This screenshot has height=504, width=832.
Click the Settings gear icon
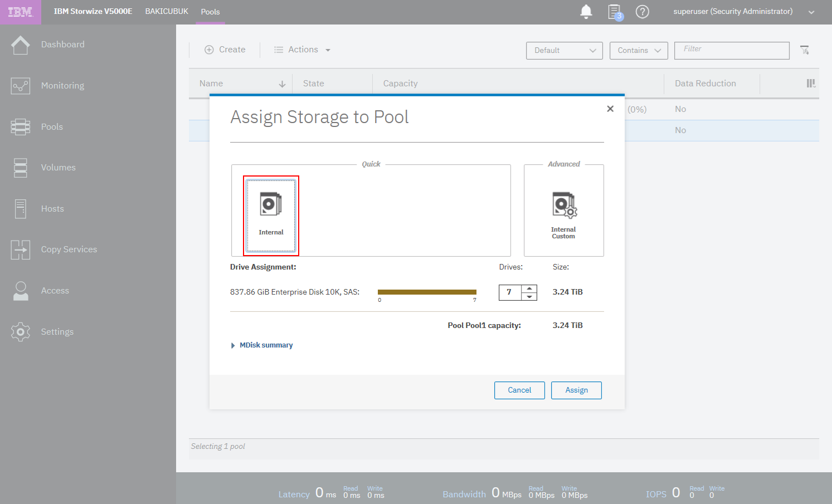tap(21, 332)
